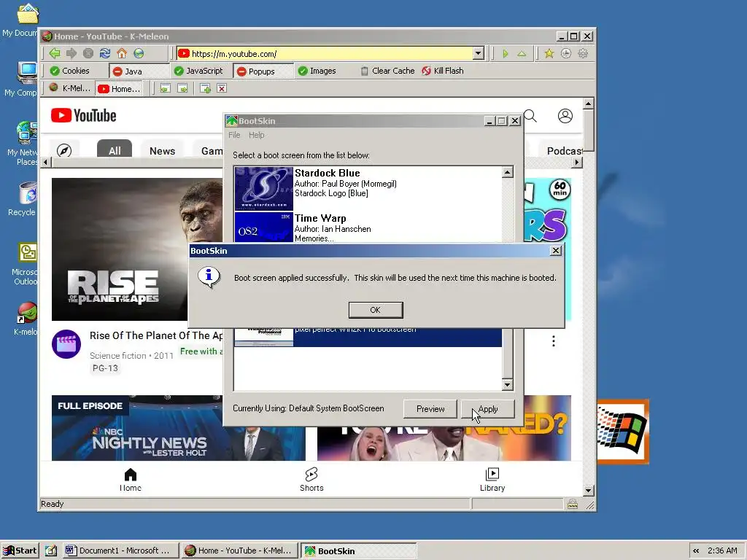The image size is (747, 560).
Task: Switch to the Home… YouTube browser tab
Action: tap(119, 88)
